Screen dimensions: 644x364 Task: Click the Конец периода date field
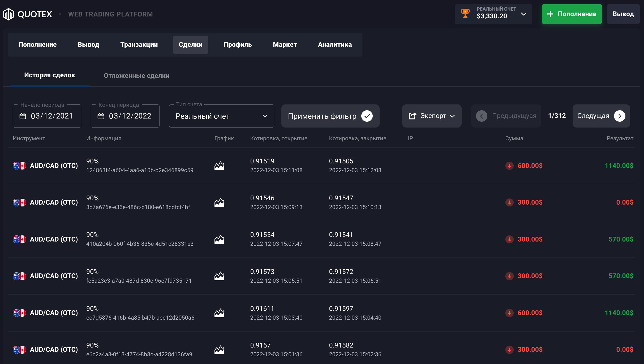tap(125, 116)
